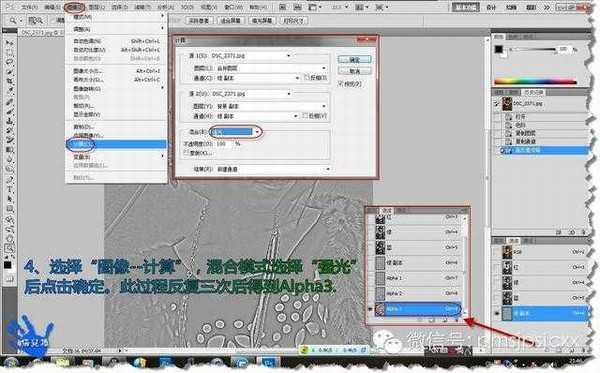
Task: Expand the workspace switcher double-arrow
Action: click(x=547, y=7)
